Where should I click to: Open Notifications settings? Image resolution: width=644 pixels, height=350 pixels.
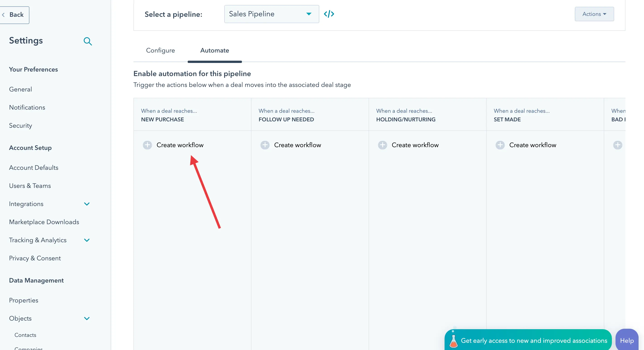tap(27, 107)
